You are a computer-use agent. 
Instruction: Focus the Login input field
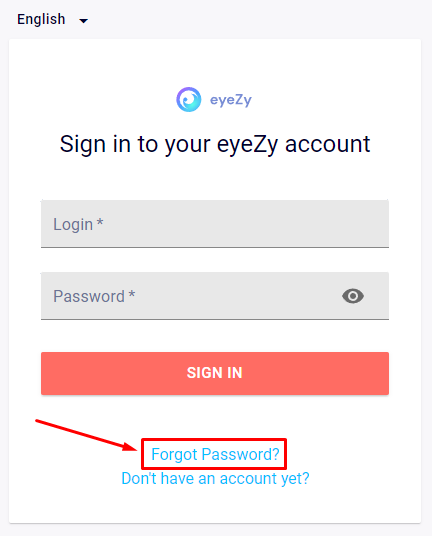pos(215,224)
